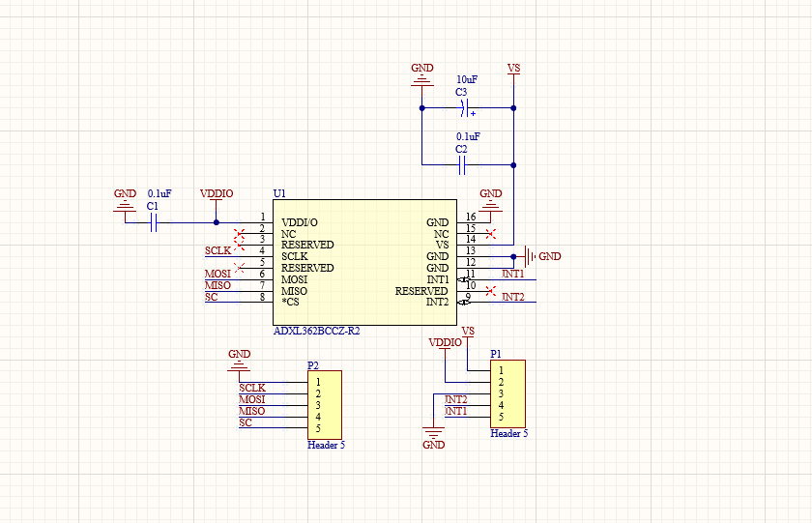Click the GND symbol above capacitor C3

point(422,74)
